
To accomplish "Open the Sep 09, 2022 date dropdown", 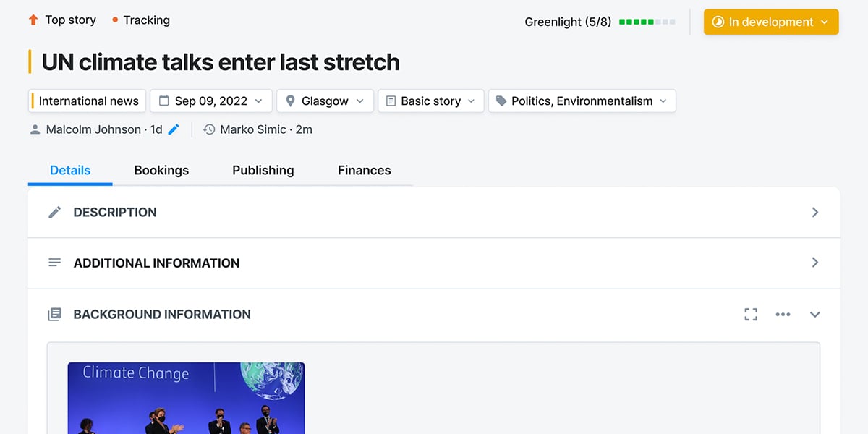I will (211, 101).
